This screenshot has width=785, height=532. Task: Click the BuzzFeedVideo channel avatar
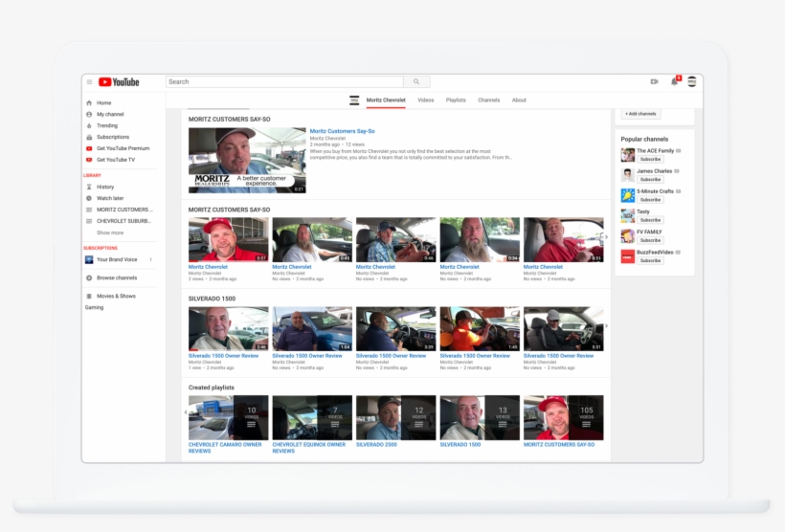pyautogui.click(x=628, y=256)
